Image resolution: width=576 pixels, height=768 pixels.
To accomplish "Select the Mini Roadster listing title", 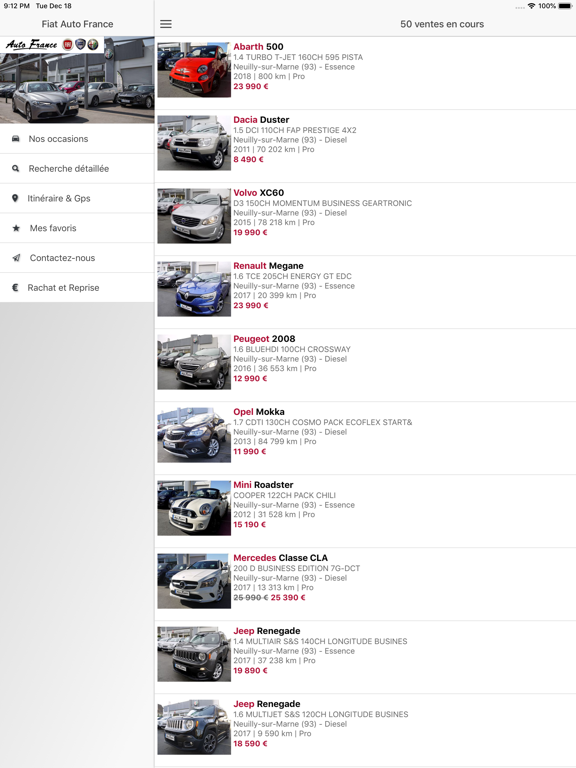I will point(263,484).
